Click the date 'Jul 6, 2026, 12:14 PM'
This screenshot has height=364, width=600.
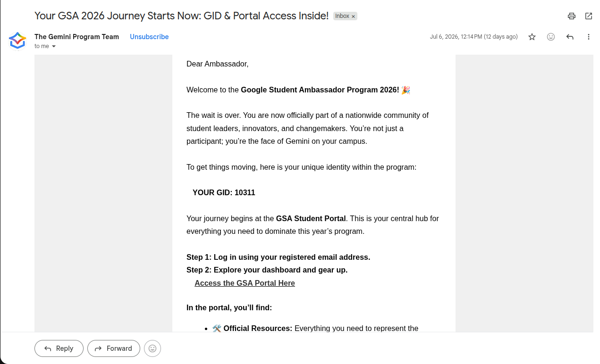(456, 37)
